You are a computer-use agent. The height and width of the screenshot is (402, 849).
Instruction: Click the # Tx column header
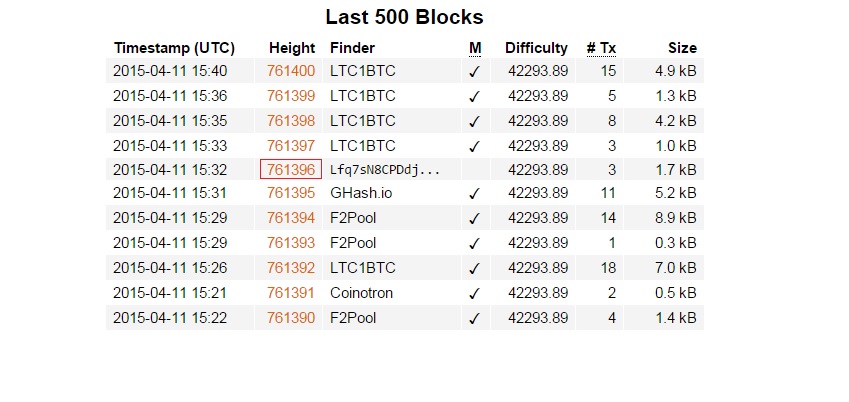pos(601,48)
